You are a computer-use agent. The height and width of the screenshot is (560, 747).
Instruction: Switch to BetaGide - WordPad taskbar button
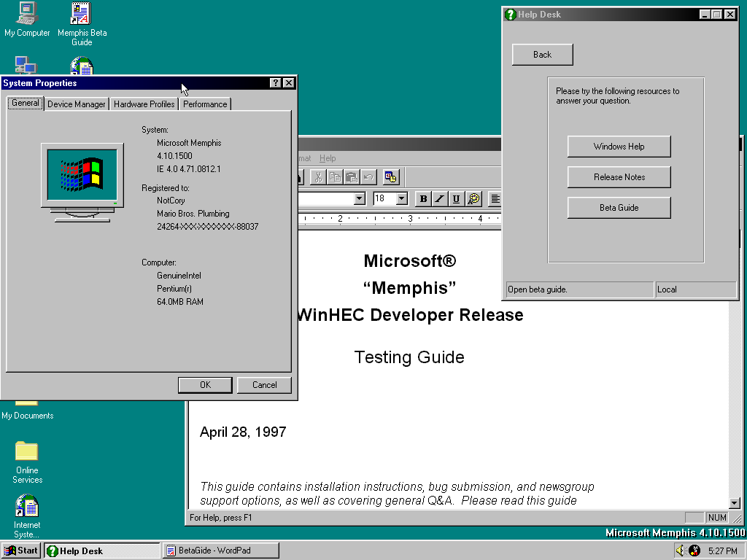pos(220,551)
